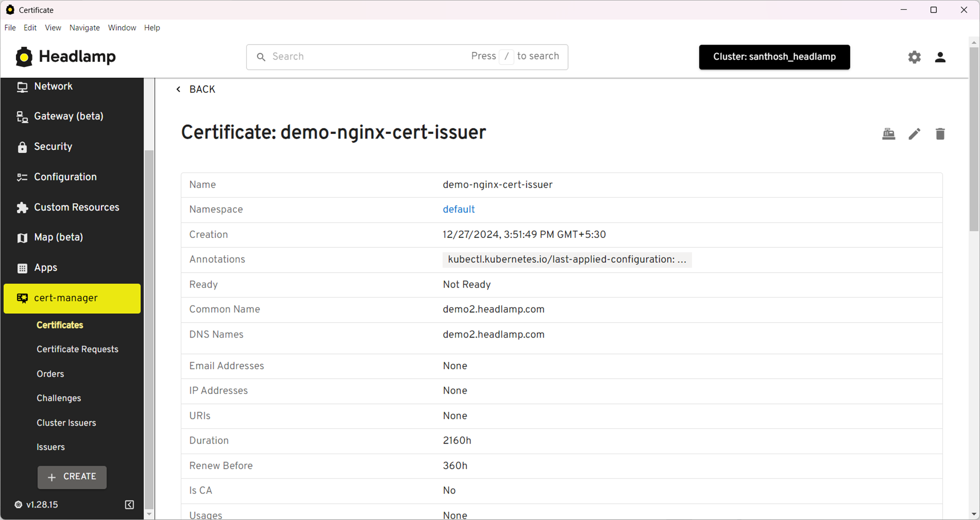Click the sidebar vertical scrollbar
Screen dimensions: 980x520
coord(149,330)
